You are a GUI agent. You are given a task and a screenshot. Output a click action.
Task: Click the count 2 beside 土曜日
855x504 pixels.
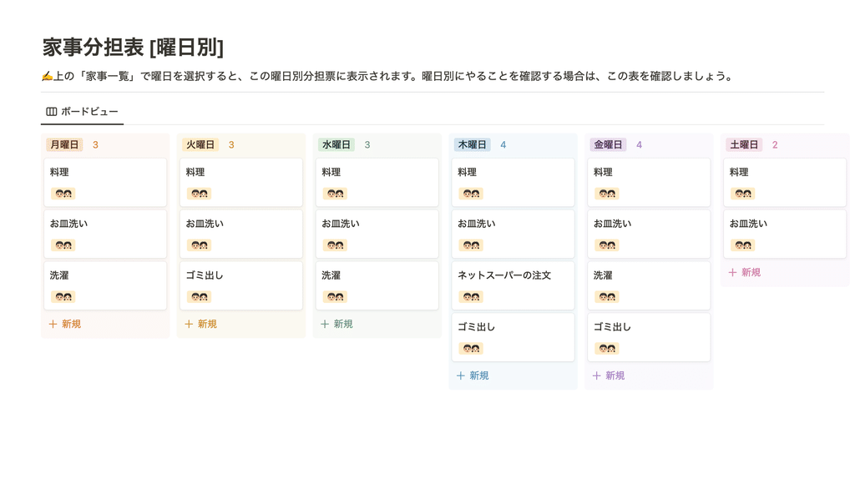pyautogui.click(x=775, y=145)
